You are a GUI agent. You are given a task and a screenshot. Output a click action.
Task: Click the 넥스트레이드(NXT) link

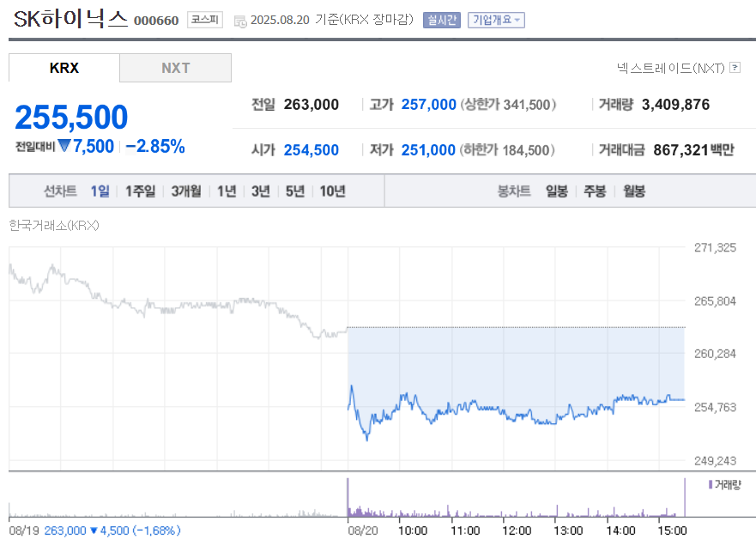coord(671,68)
